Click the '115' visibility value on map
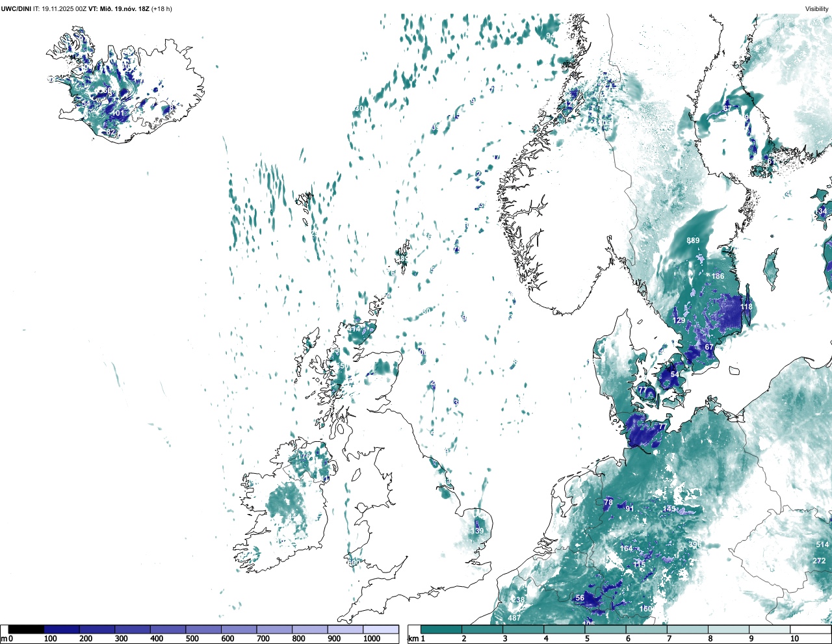Screen dimensions: 832x644 point(640,565)
